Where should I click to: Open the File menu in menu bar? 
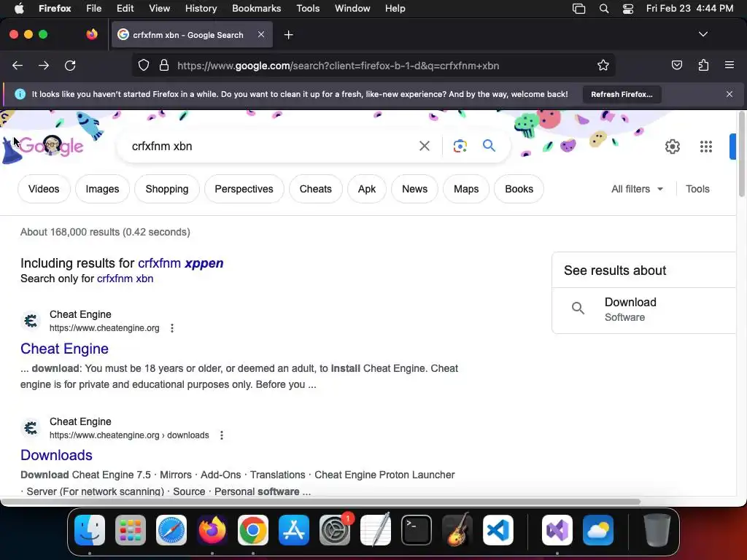click(93, 9)
